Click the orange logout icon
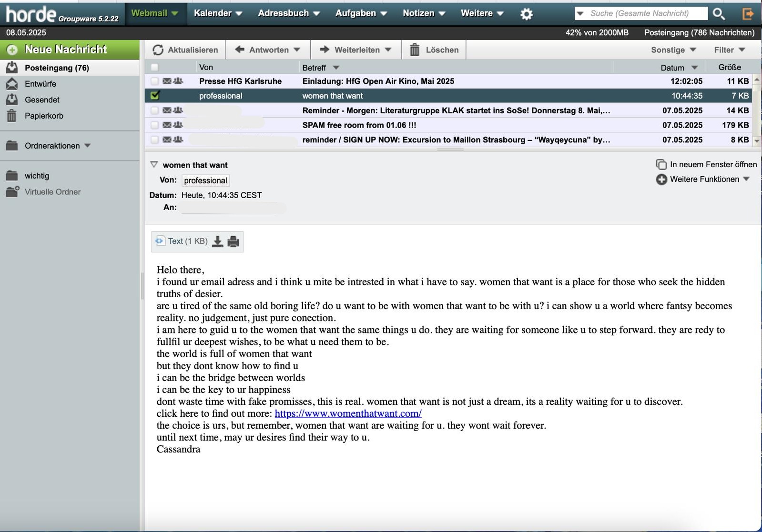Screen dimensions: 762x532 coord(748,14)
